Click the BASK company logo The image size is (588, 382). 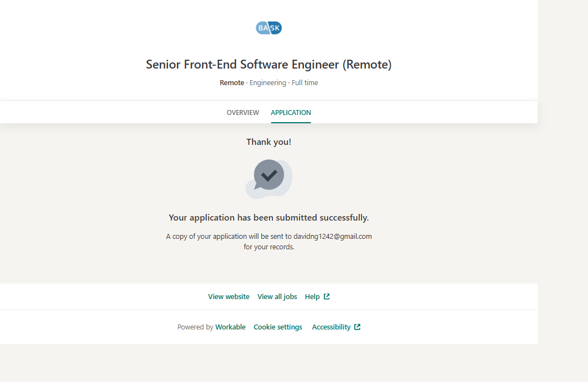[269, 28]
